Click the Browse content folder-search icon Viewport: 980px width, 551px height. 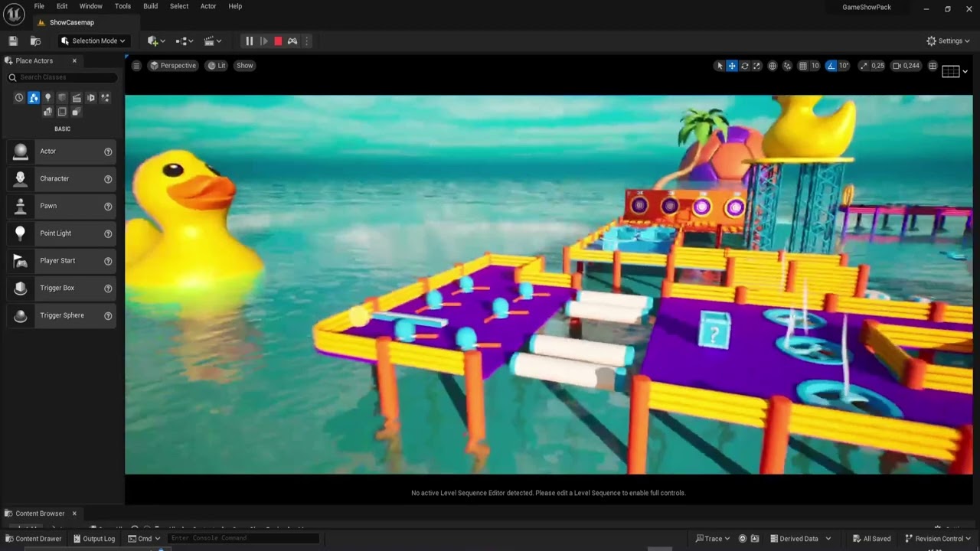pyautogui.click(x=35, y=41)
